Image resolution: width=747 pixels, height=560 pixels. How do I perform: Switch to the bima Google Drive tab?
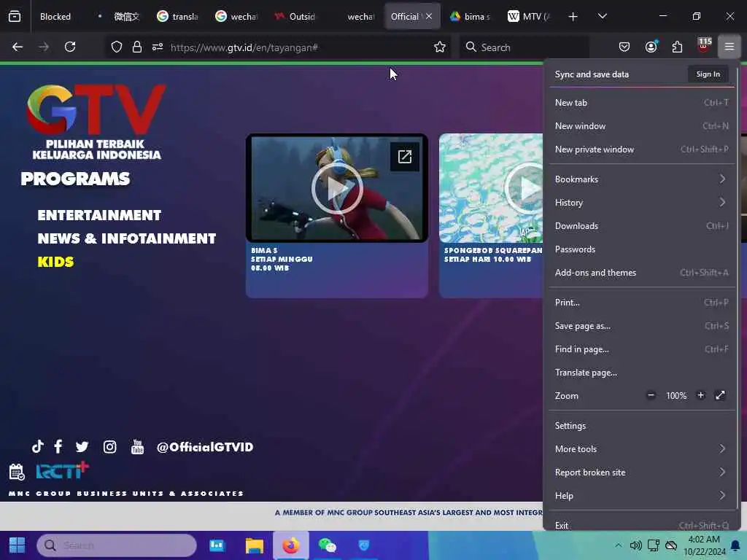tap(471, 17)
